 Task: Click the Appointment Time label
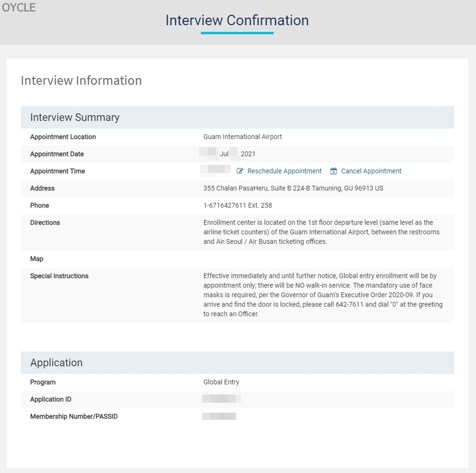coord(58,171)
